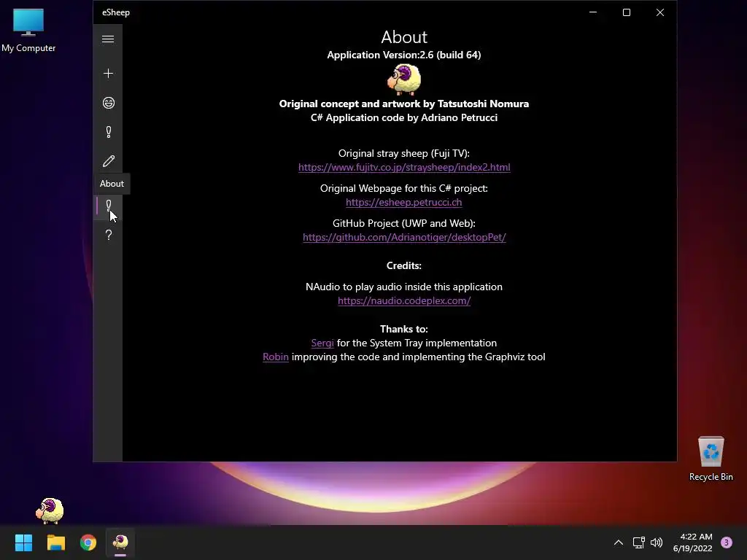
Task: Show hidden system tray icons
Action: point(619,542)
